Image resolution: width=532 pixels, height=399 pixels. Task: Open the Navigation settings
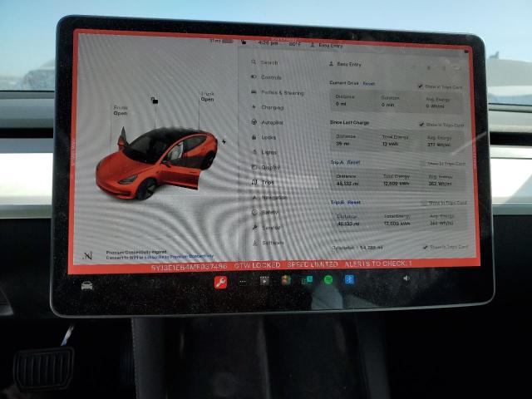click(269, 197)
